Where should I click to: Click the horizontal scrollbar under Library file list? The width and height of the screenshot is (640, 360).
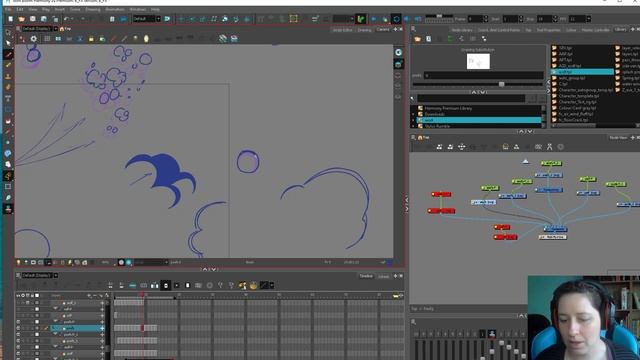[x=573, y=125]
